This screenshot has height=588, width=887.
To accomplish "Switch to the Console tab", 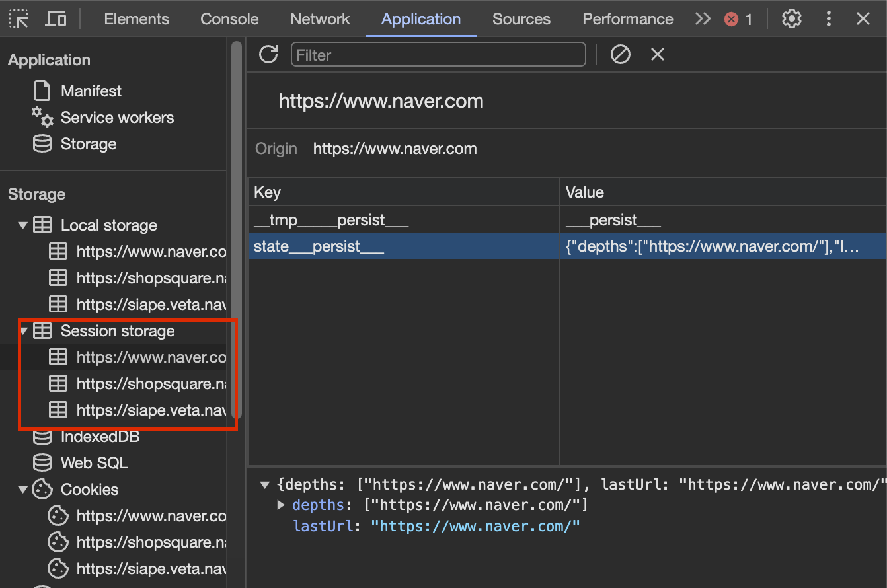I will click(x=229, y=19).
